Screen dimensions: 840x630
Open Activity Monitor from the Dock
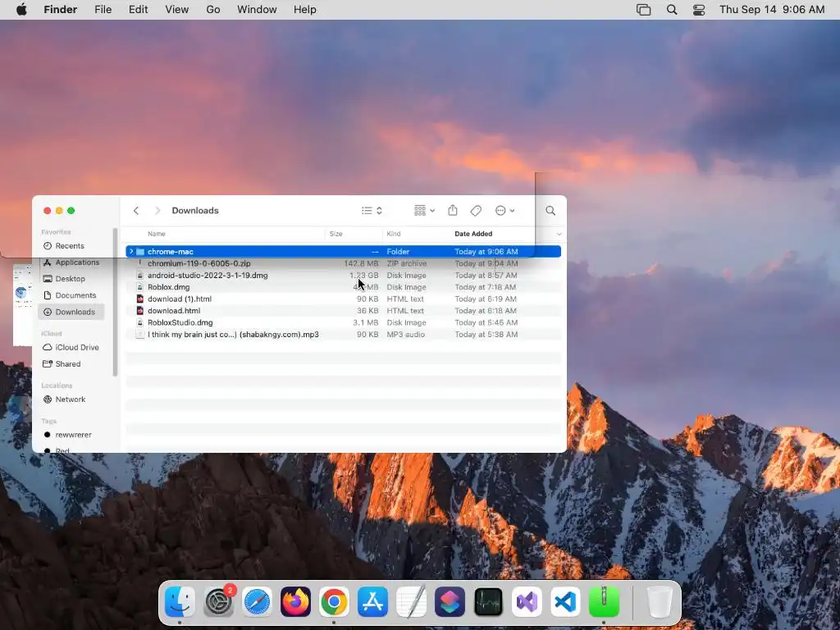(488, 601)
